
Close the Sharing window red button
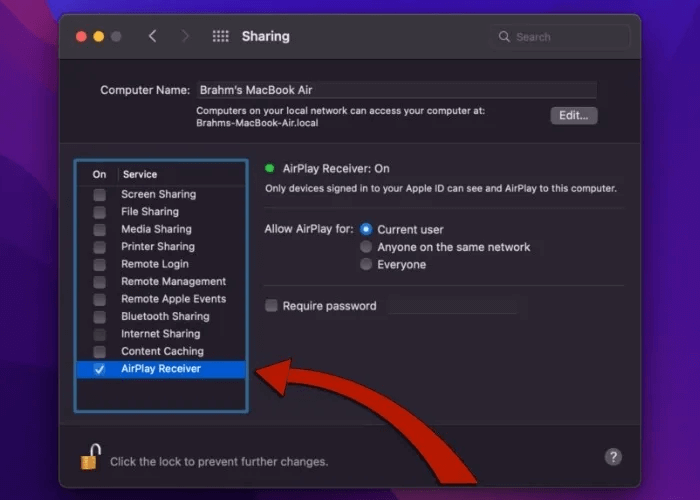81,36
